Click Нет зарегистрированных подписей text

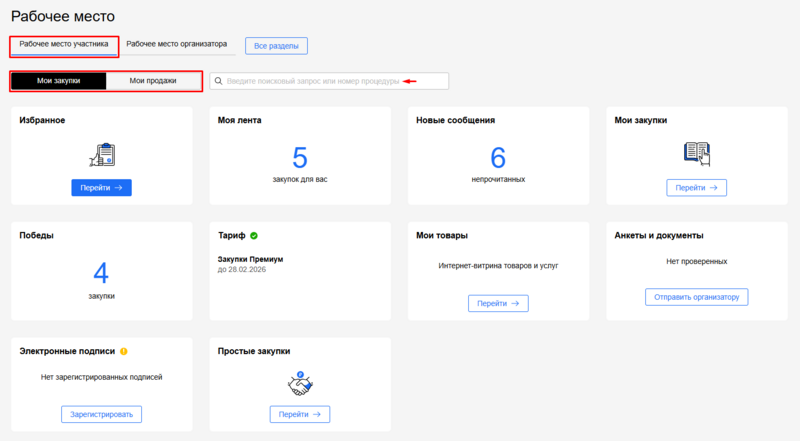[x=102, y=377]
